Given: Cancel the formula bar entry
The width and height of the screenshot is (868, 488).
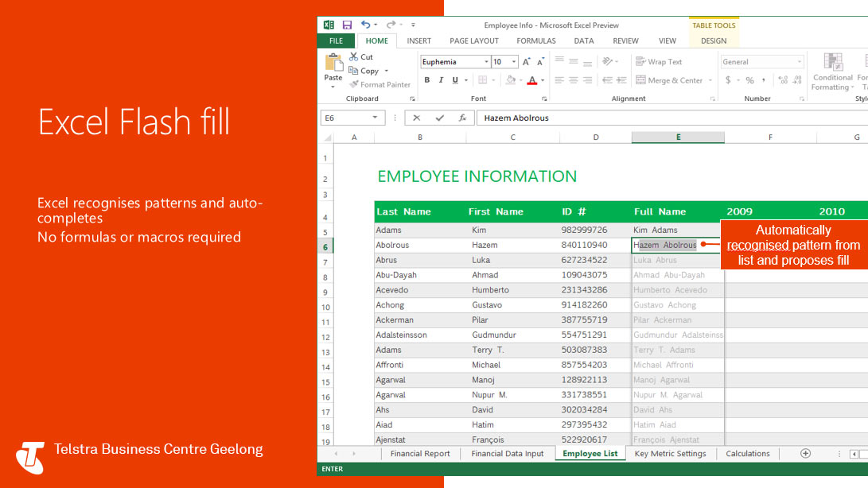Looking at the screenshot, I should pyautogui.click(x=416, y=118).
